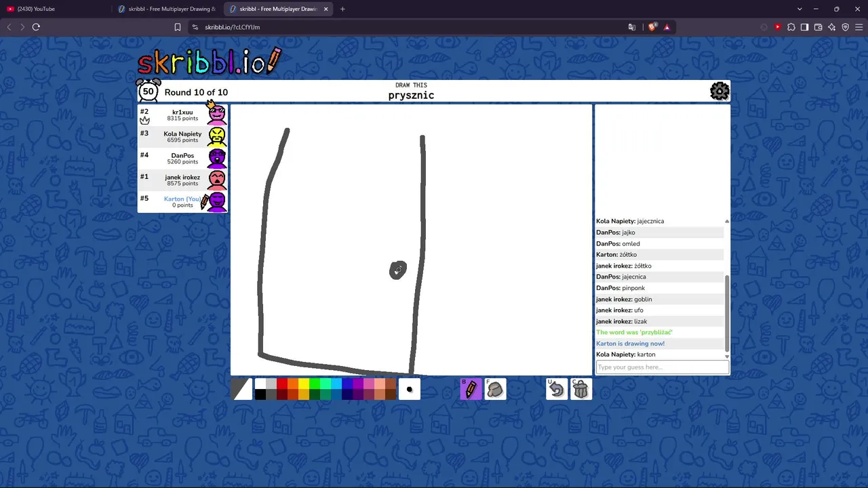Click the skribbl.io logo
Viewport: 868px width, 488px height.
[209, 62]
